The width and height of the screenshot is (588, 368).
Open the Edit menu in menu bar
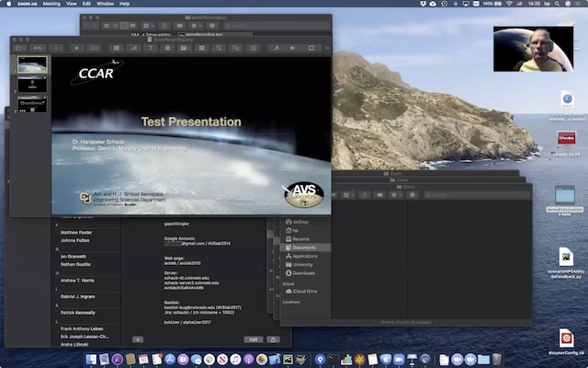pos(86,4)
